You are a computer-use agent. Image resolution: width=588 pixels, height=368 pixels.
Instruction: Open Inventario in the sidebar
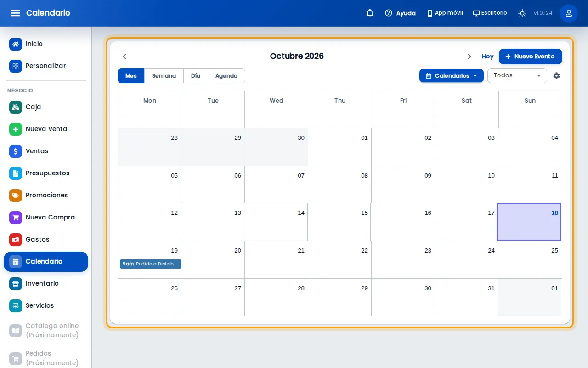[x=46, y=283]
